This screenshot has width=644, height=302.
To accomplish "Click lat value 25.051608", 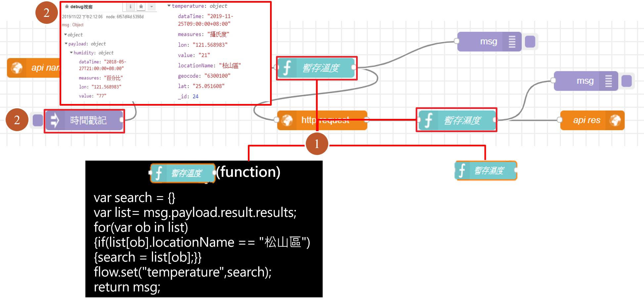I will (208, 86).
